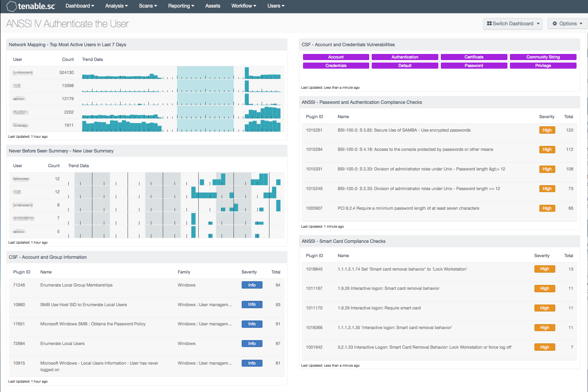Screen dimensions: 588x392
Task: Open the Dashboard menu
Action: (80, 6)
